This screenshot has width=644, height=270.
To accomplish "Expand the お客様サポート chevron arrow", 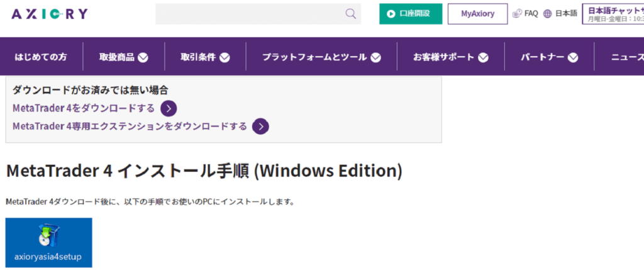I will 483,57.
